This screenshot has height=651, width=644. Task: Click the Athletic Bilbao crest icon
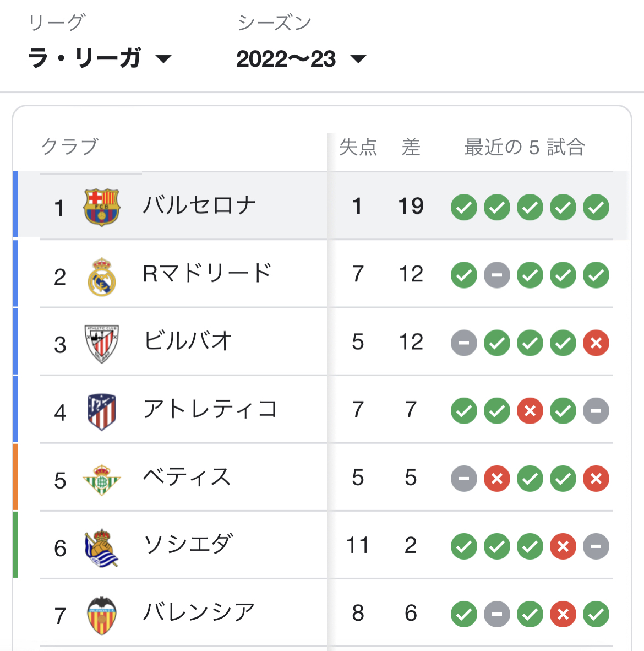pyautogui.click(x=101, y=343)
